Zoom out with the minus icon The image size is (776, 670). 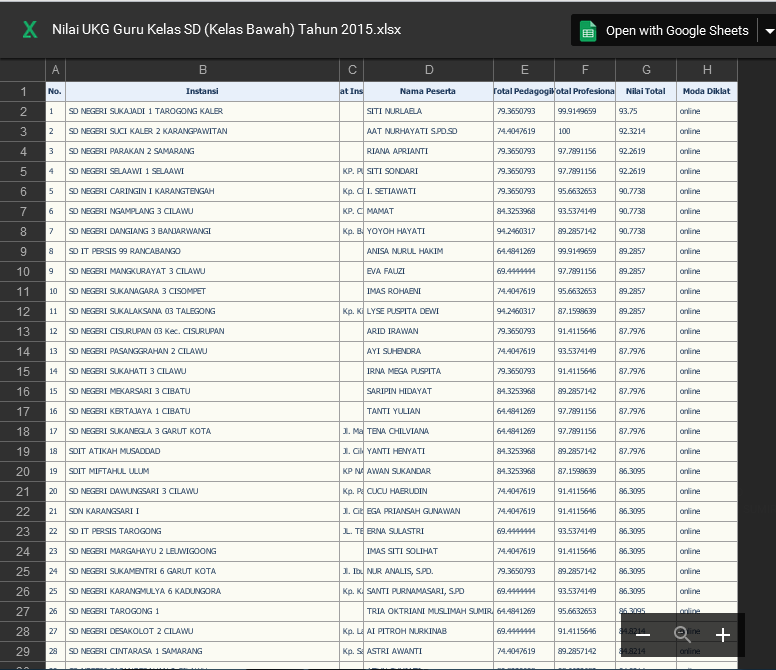[643, 634]
